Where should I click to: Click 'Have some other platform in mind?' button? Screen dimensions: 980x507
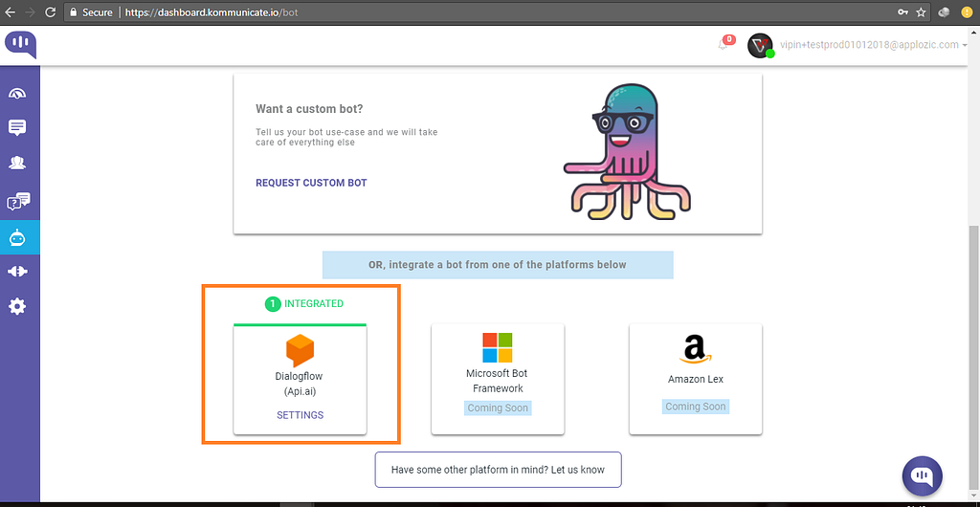tap(498, 470)
